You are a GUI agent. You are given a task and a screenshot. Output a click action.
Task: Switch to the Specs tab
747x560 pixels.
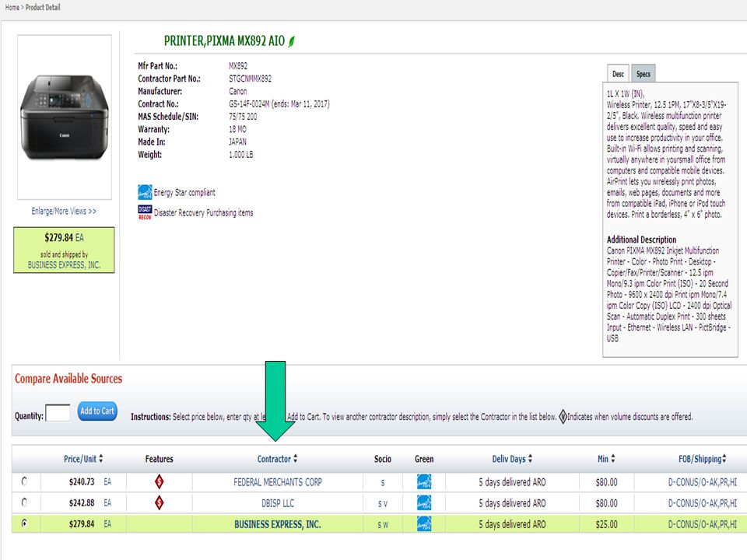644,74
